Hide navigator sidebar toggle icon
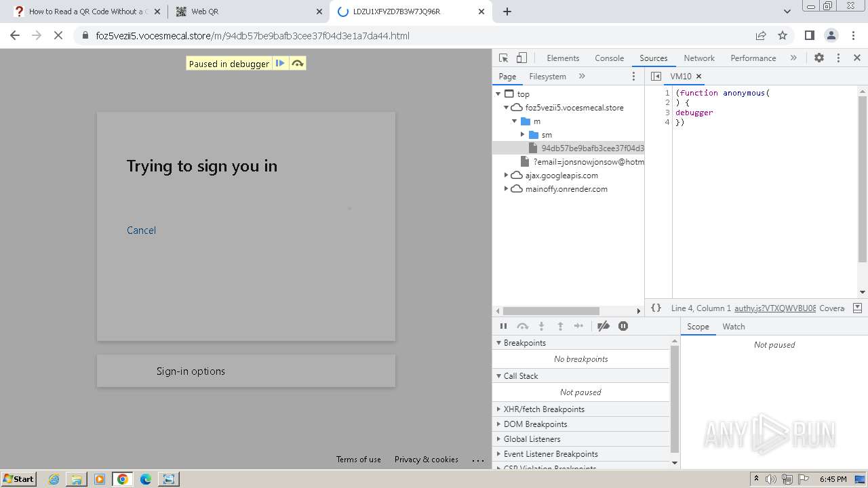The image size is (868, 488). pyautogui.click(x=656, y=77)
